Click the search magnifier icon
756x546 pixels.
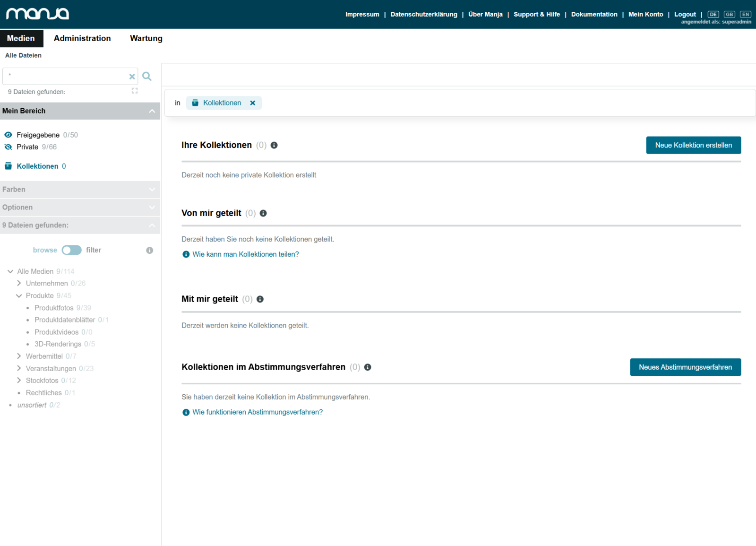click(x=147, y=76)
